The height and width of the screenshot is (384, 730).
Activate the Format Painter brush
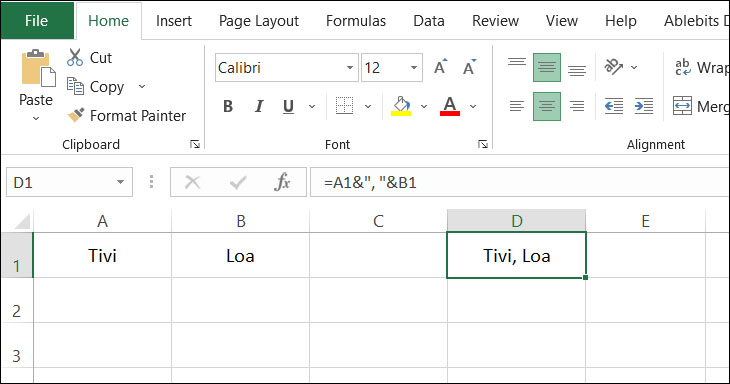126,115
